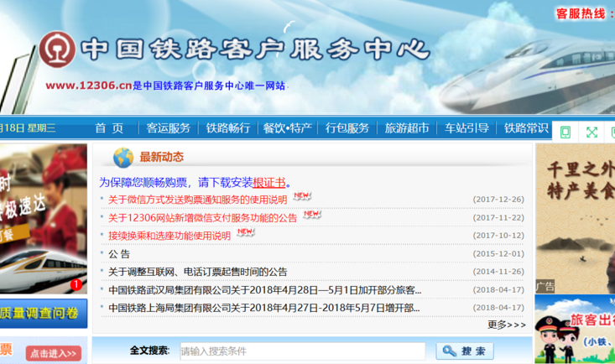Open the 行包服务 menu
The width and height of the screenshot is (615, 364).
[347, 127]
